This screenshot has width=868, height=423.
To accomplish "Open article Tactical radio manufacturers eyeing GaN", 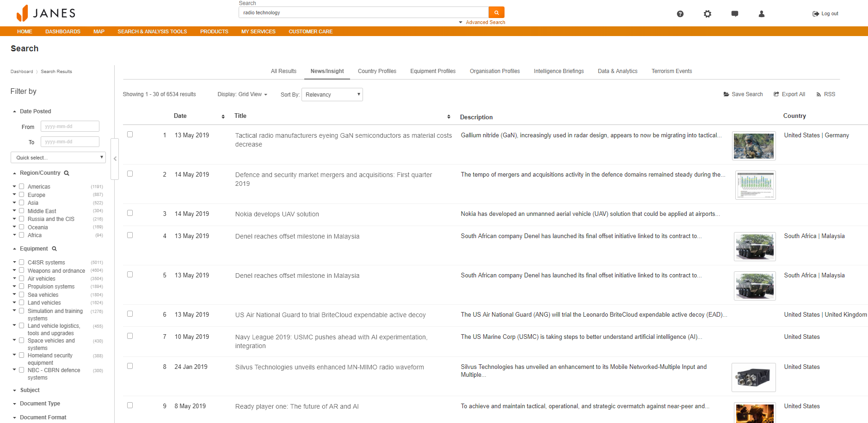I will 343,140.
